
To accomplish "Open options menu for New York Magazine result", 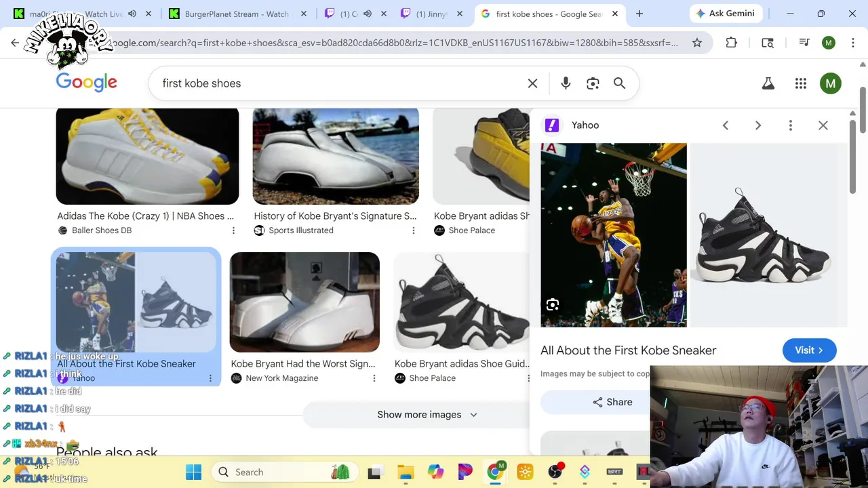I will pyautogui.click(x=374, y=378).
